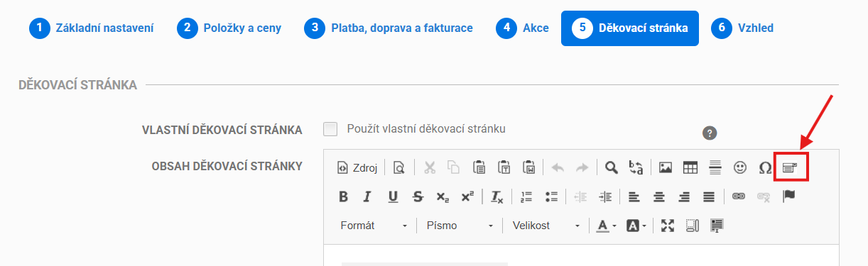Open the Formát dropdown
Image resolution: width=868 pixels, height=266 pixels.
(374, 226)
